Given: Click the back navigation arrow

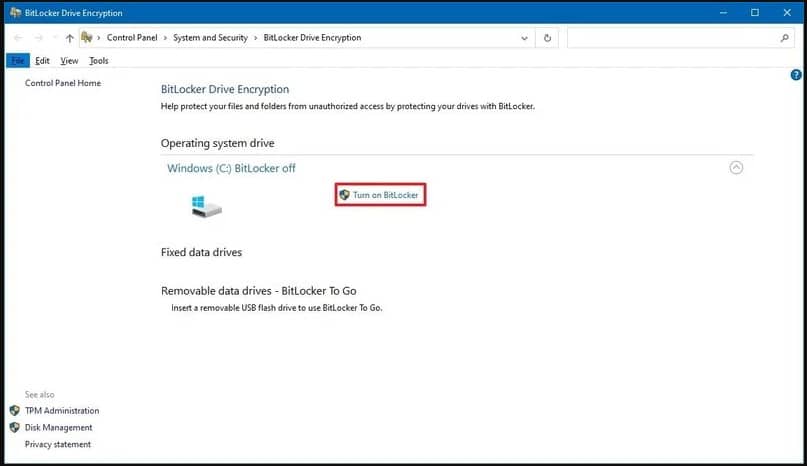Looking at the screenshot, I should [19, 38].
